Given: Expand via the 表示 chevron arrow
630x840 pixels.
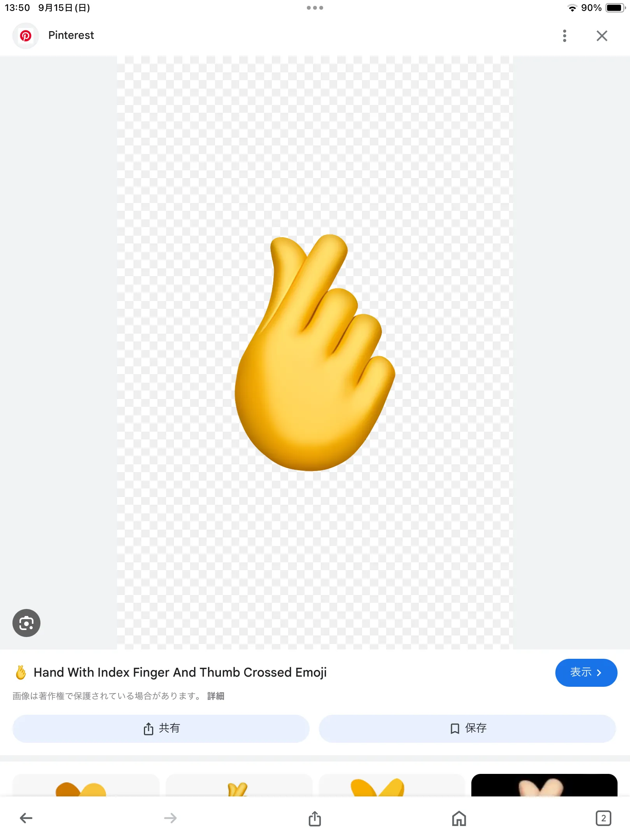Looking at the screenshot, I should tap(599, 673).
